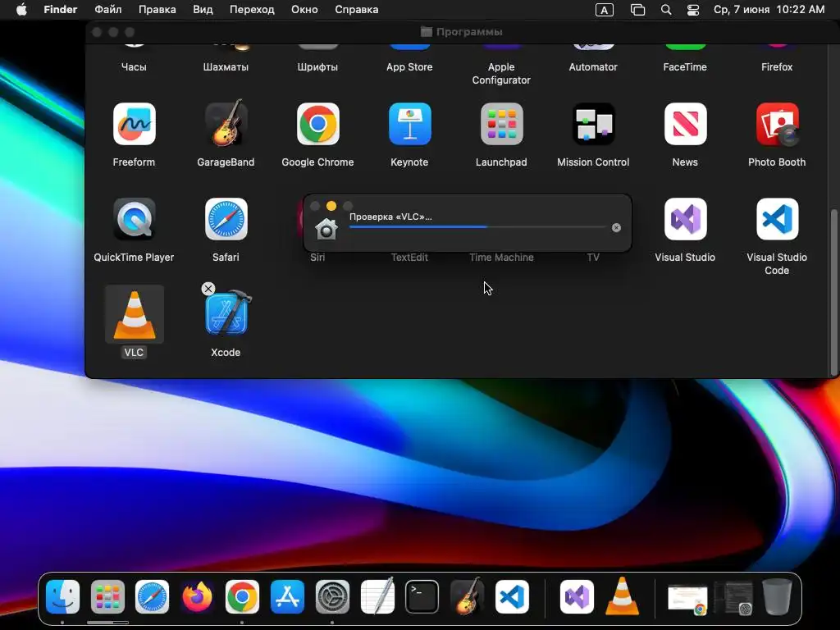Open minimized System Settings window thumbnail in Dock
This screenshot has height=630, width=840.
click(x=734, y=597)
